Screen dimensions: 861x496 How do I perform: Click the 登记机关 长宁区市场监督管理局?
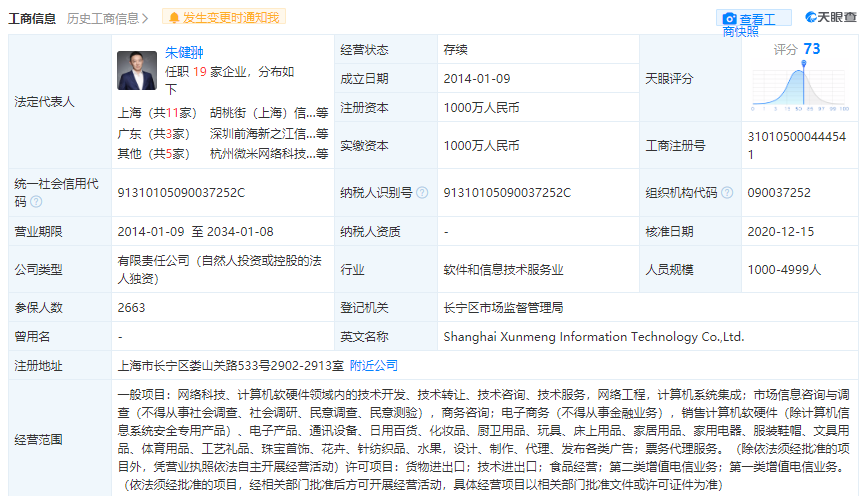504,308
